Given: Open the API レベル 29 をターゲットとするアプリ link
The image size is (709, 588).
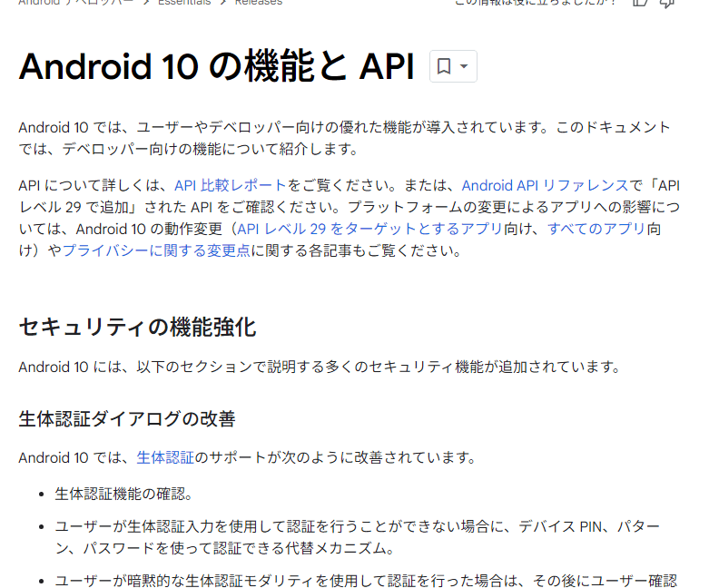Looking at the screenshot, I should tap(369, 230).
